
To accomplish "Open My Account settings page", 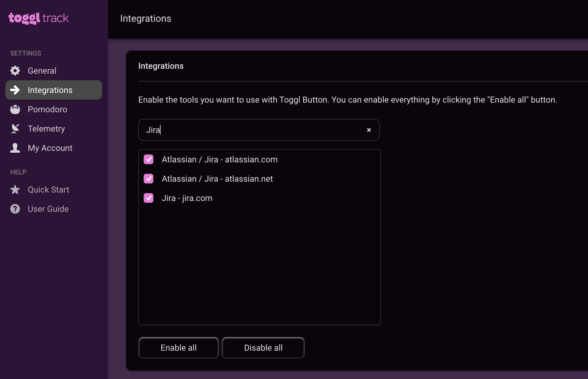I will (50, 148).
